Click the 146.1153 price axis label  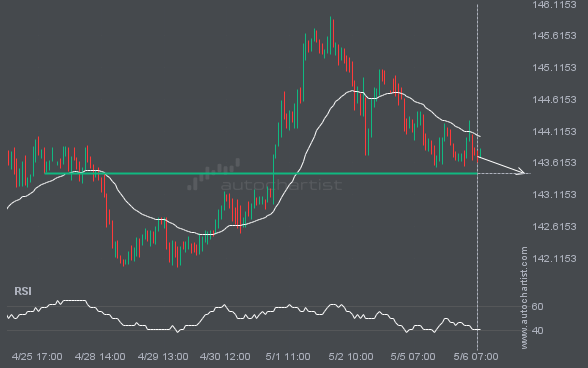(x=554, y=5)
